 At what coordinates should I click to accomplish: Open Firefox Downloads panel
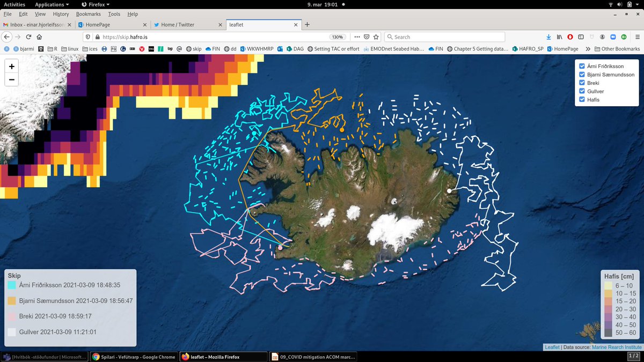548,36
